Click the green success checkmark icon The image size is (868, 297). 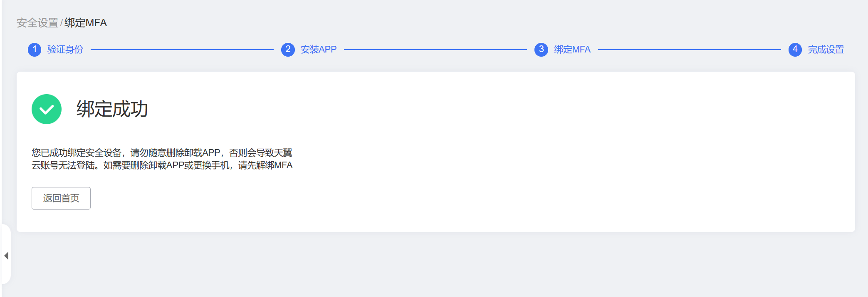(47, 109)
